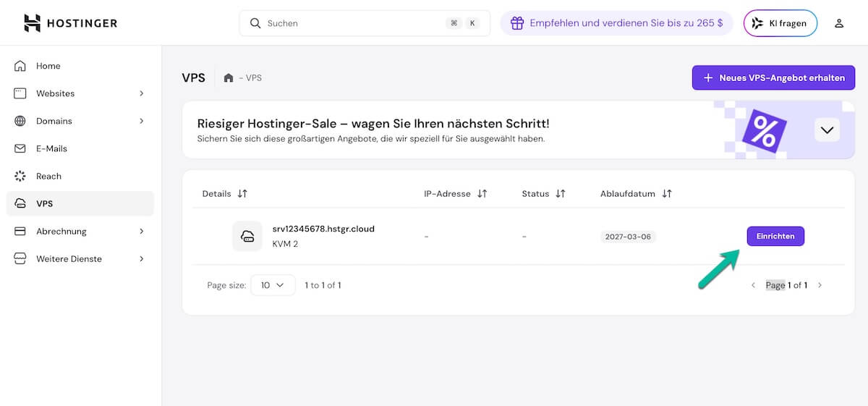This screenshot has width=868, height=406.
Task: Open Home in the sidebar
Action: [80, 66]
